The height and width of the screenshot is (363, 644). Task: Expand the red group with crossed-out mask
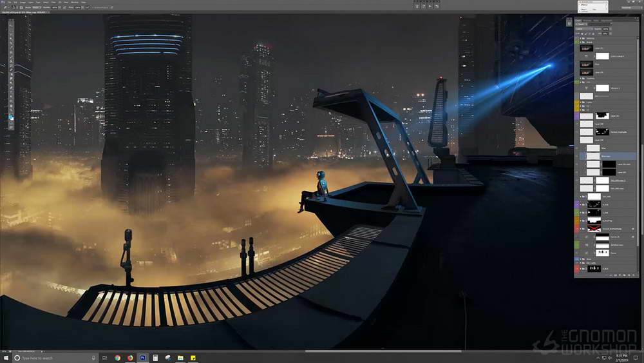[x=580, y=229]
